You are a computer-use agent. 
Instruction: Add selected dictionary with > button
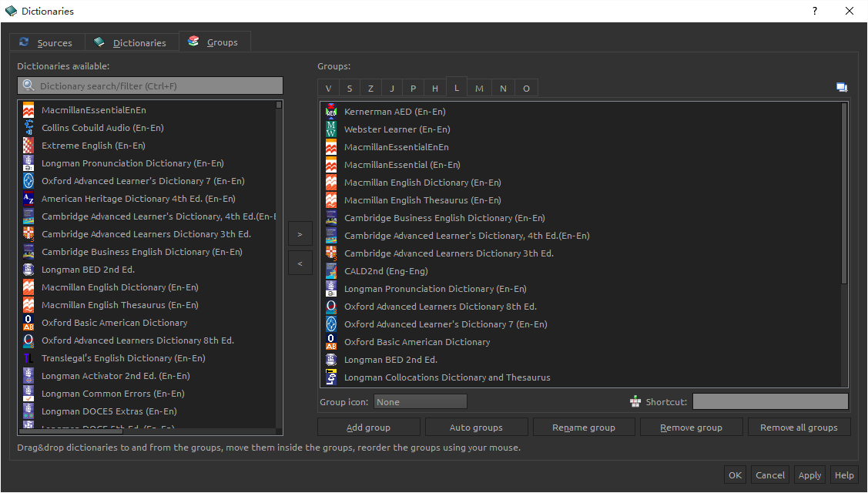pos(300,234)
